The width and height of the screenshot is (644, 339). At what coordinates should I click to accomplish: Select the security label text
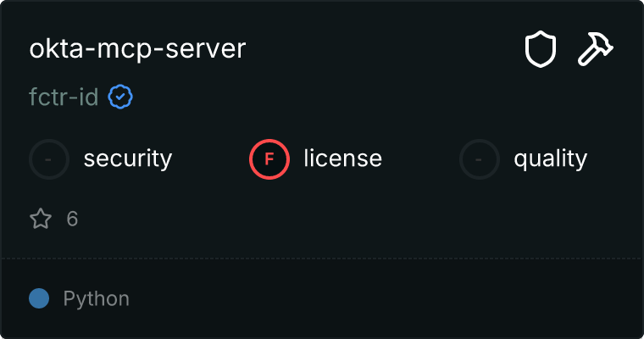(x=128, y=158)
